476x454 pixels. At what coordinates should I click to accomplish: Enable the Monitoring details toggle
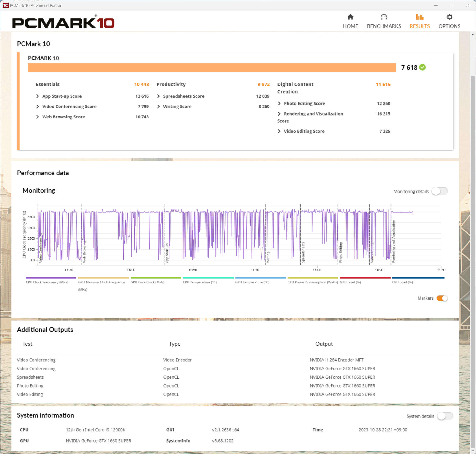click(x=440, y=191)
